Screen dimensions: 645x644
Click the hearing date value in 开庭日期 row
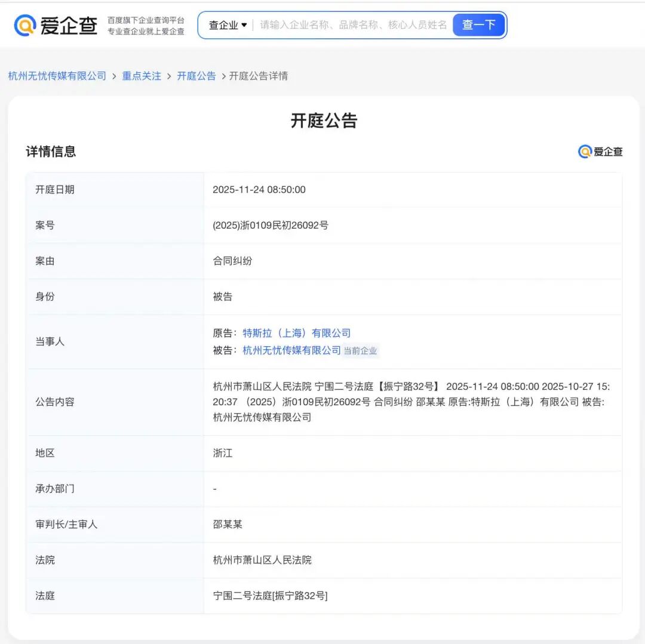259,190
